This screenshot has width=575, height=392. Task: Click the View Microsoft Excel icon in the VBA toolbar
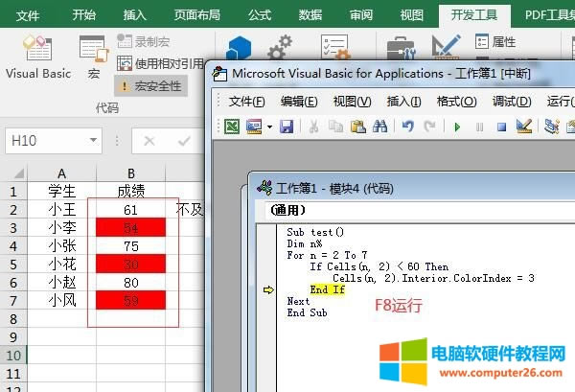pyautogui.click(x=232, y=127)
